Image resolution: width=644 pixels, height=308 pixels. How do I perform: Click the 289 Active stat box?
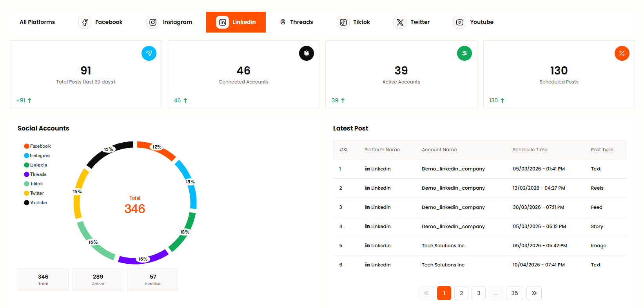[x=98, y=280]
